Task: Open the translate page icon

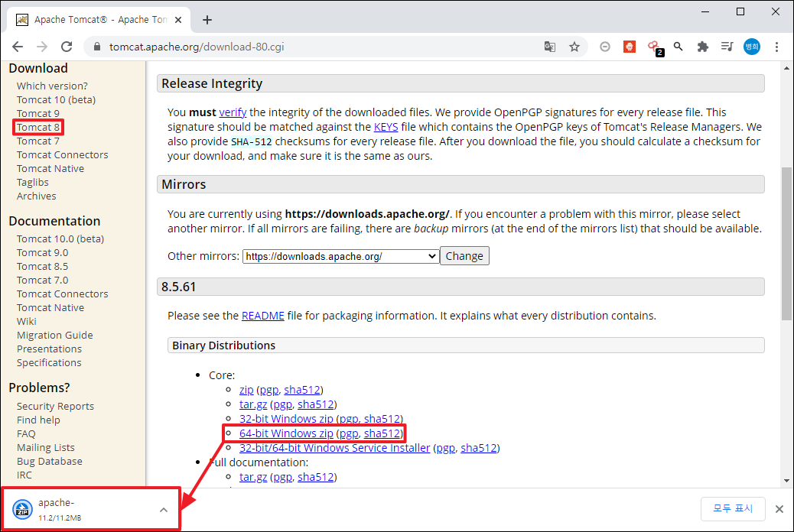Action: (549, 47)
